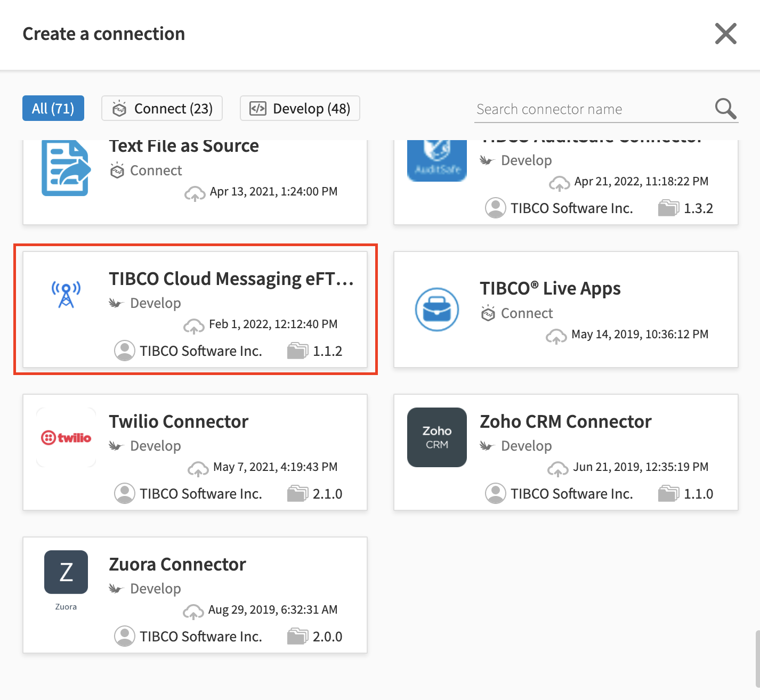Click the user avatar in Zuora card
This screenshot has height=700, width=760.
(x=125, y=636)
